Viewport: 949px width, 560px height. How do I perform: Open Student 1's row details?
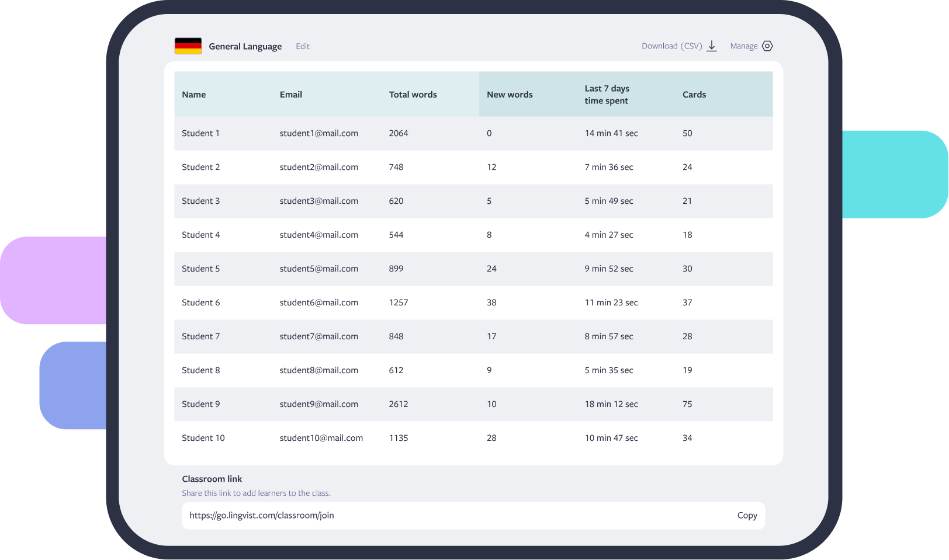tap(200, 133)
